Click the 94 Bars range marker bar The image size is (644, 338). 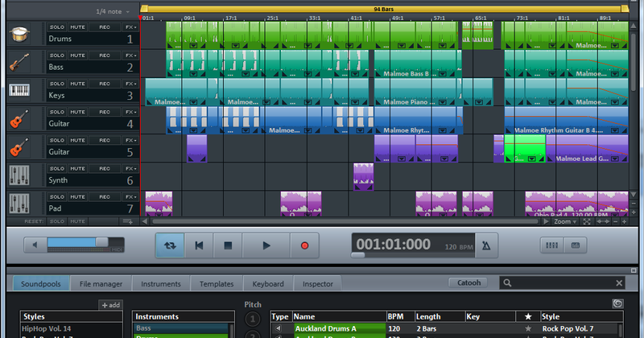click(383, 9)
